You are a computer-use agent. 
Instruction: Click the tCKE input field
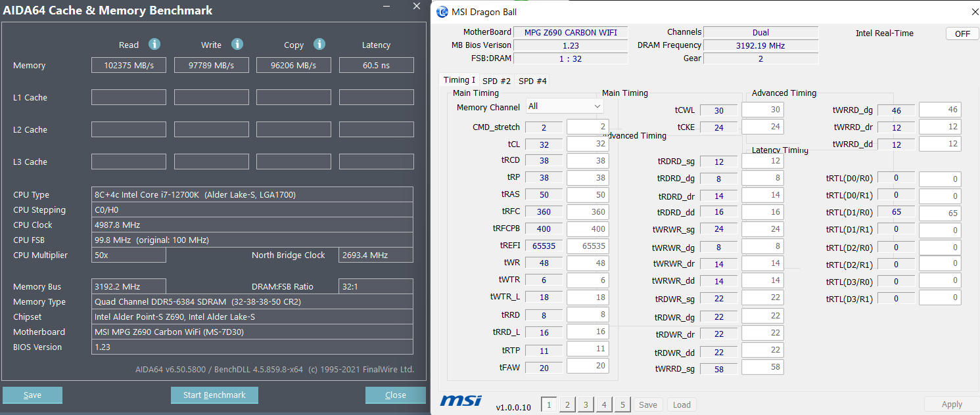click(x=762, y=127)
